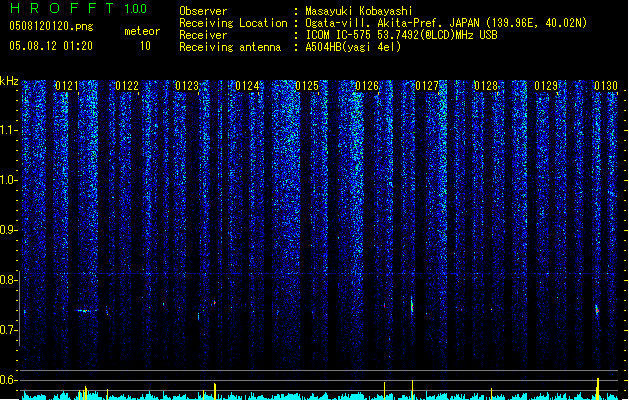Click the HROFFT 1.0.0 title text
This screenshot has width=629, height=400.
[x=79, y=8]
